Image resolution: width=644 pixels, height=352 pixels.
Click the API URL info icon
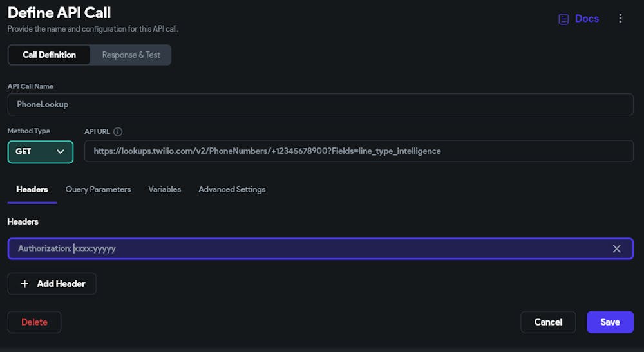[118, 132]
